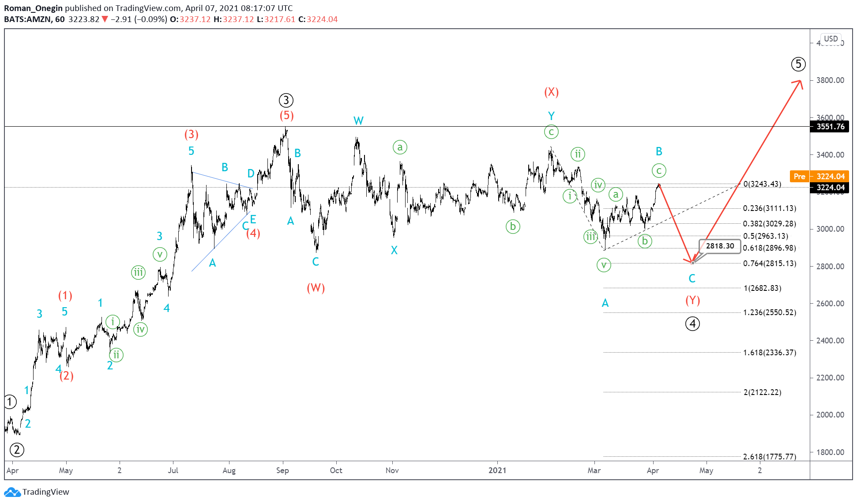The image size is (857, 504).
Task: Click the 3800.00 price axis label
Action: tap(830, 80)
